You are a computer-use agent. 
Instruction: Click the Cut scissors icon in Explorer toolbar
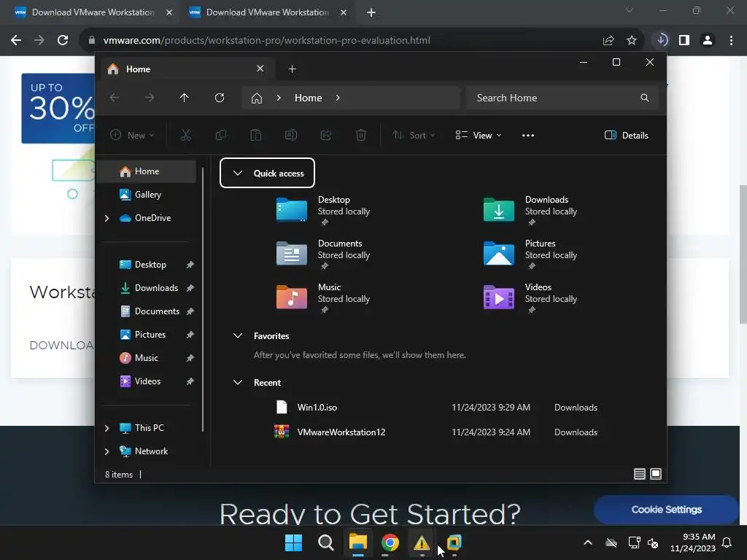click(x=186, y=135)
